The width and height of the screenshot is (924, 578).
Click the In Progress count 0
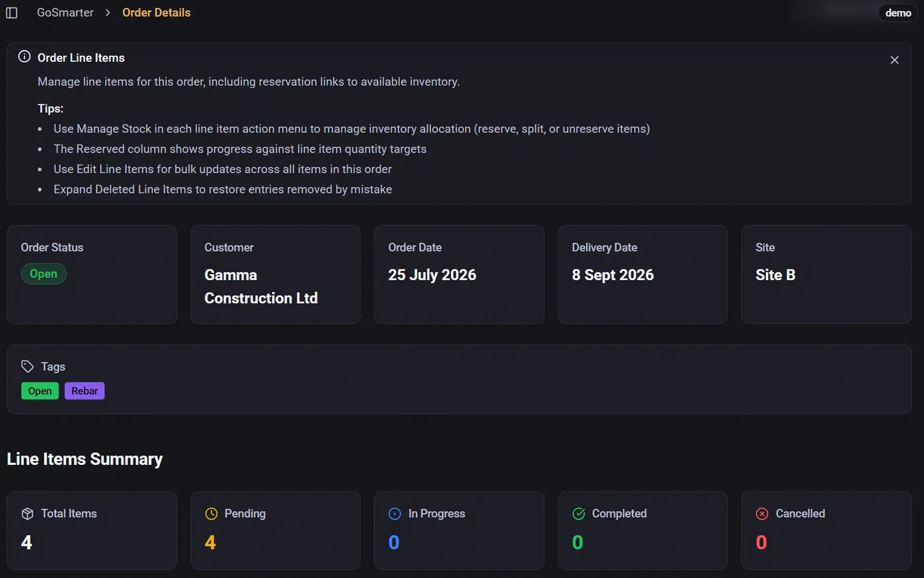[x=394, y=542]
